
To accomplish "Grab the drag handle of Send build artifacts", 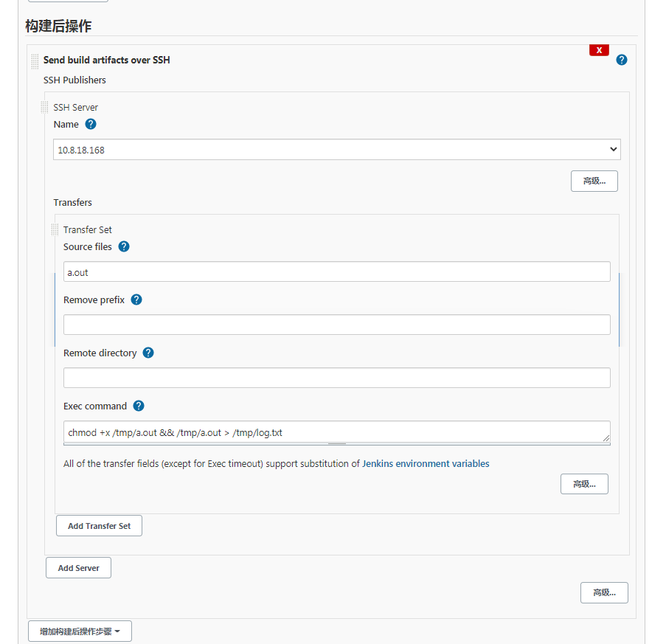I will (35, 61).
